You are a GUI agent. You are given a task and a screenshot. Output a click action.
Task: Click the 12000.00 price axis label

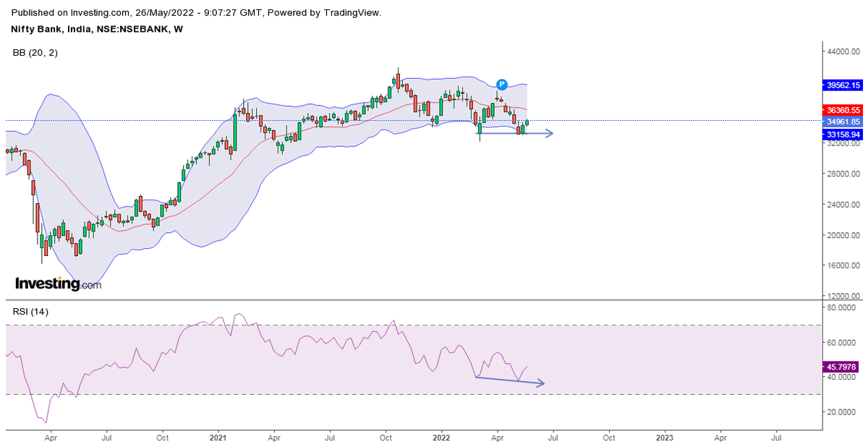(844, 297)
